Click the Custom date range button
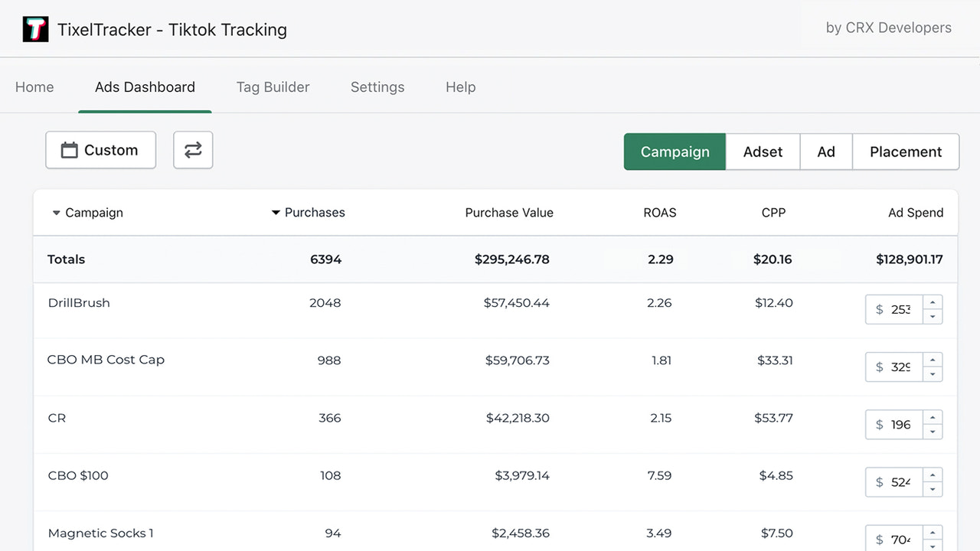 point(100,150)
